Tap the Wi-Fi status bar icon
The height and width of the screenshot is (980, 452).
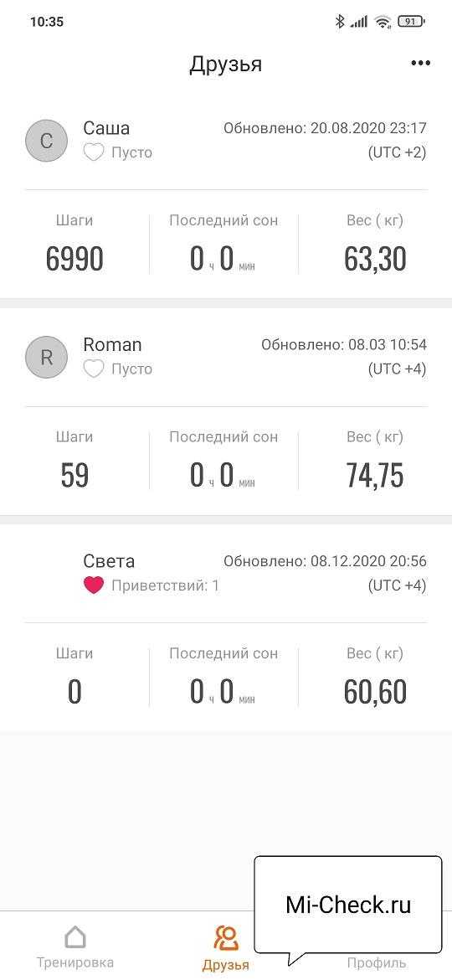coord(382,22)
